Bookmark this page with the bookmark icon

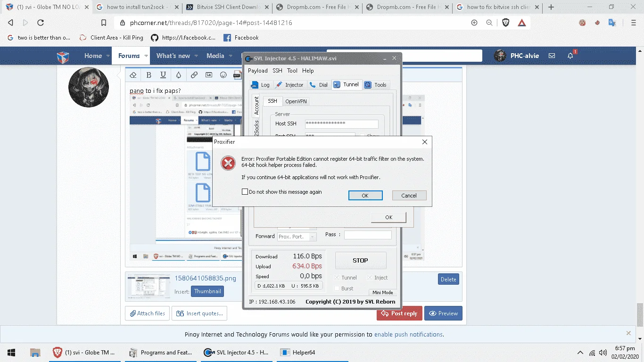point(104,23)
